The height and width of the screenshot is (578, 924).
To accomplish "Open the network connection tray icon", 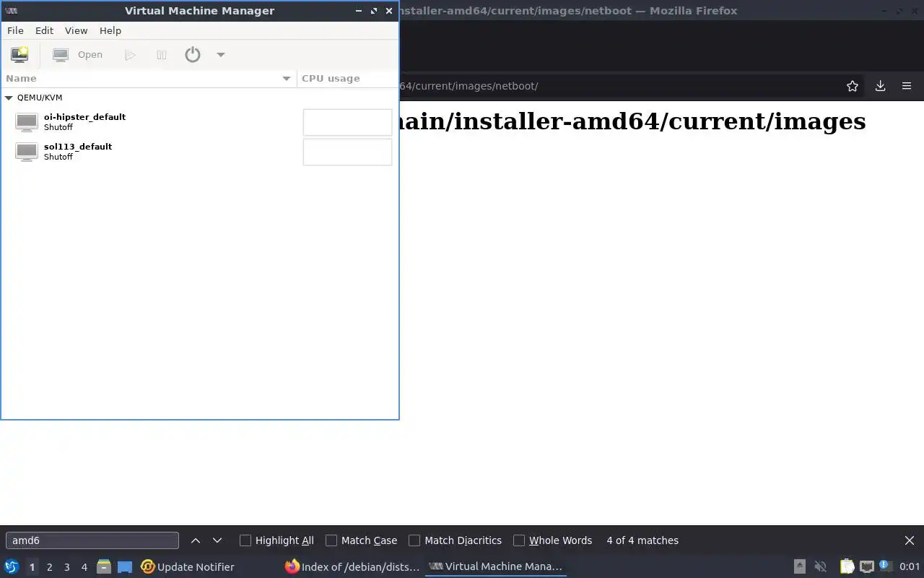I will (867, 567).
